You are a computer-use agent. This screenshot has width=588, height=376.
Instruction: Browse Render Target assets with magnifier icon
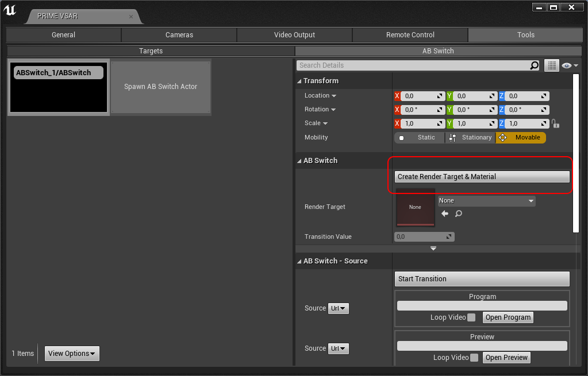pos(458,213)
